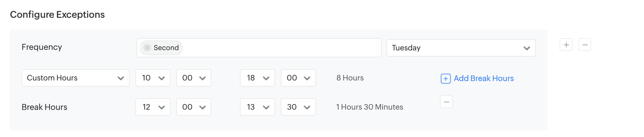Select the "Second" tag chip text
This screenshot has height=137, width=644.
click(166, 48)
